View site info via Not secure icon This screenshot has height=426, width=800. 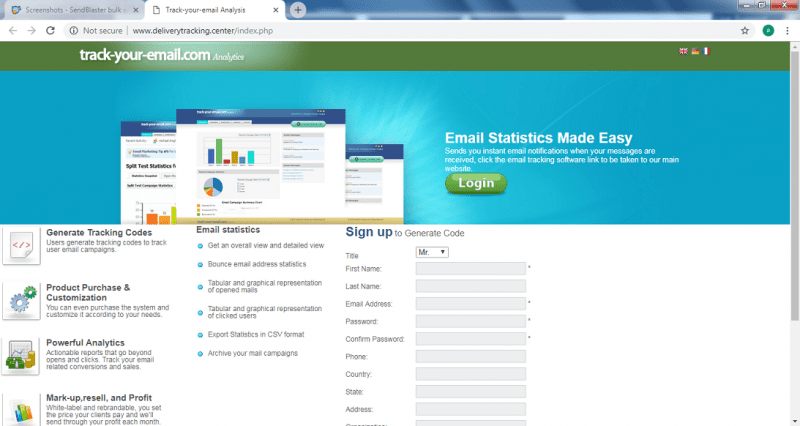[x=74, y=31]
